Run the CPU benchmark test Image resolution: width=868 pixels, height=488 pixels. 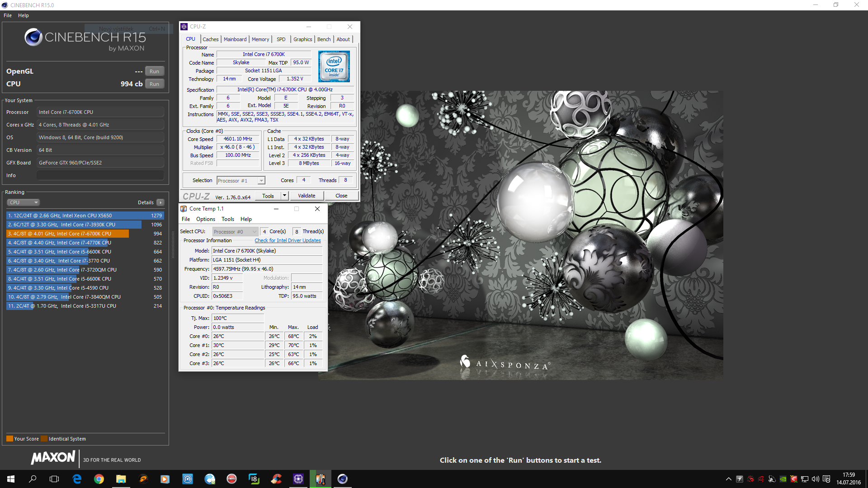(x=154, y=84)
